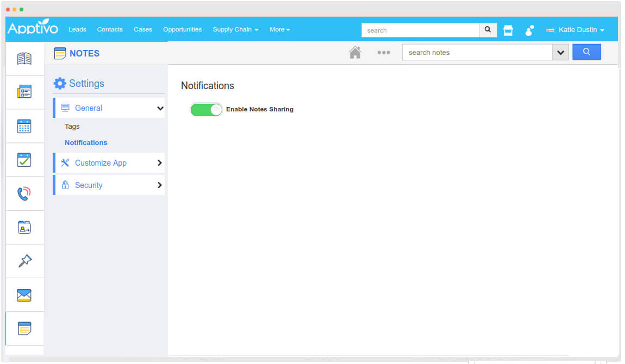Open the More menu in navbar
Image resolution: width=625 pixels, height=364 pixels.
279,29
